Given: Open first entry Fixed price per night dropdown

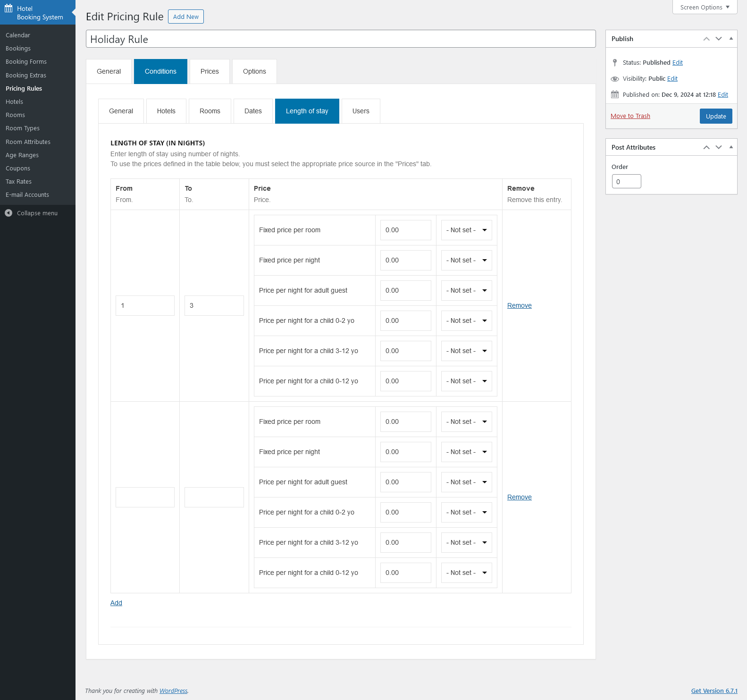Looking at the screenshot, I should [x=466, y=261].
